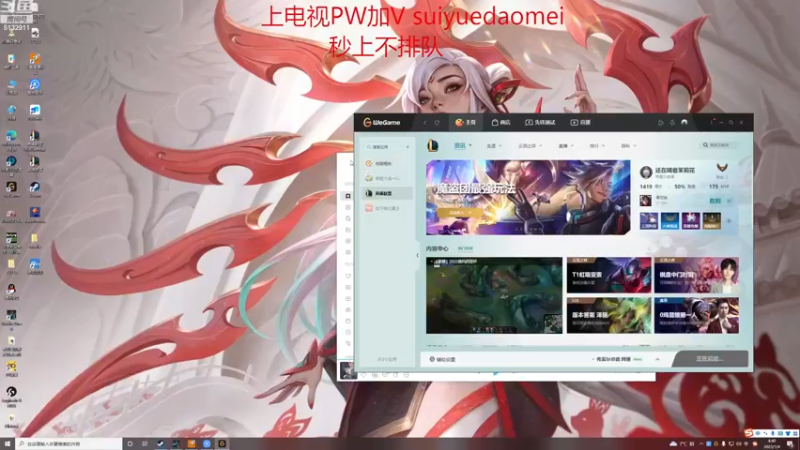Screen dimensions: 800x450
Task: Collapse the WeGame sidebar with side arrow
Action: tap(417, 256)
